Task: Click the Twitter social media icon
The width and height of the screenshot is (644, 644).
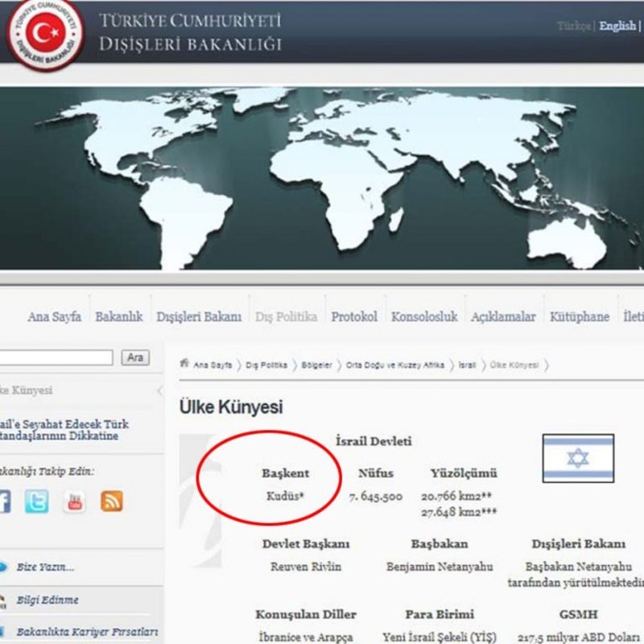Action: click(36, 502)
